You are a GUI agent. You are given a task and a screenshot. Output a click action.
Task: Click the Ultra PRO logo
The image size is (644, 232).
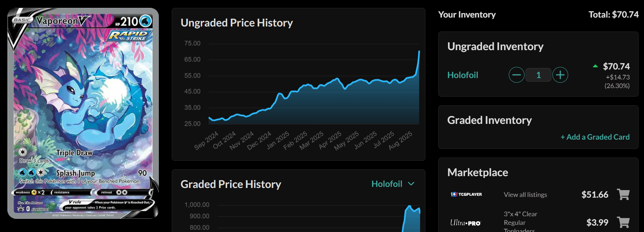point(465,223)
